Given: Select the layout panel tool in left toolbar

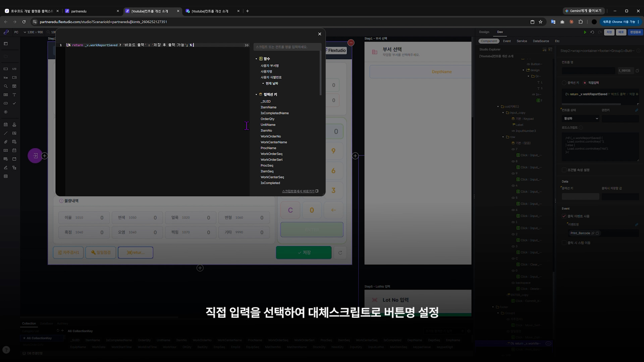Looking at the screenshot, I should pos(6,44).
